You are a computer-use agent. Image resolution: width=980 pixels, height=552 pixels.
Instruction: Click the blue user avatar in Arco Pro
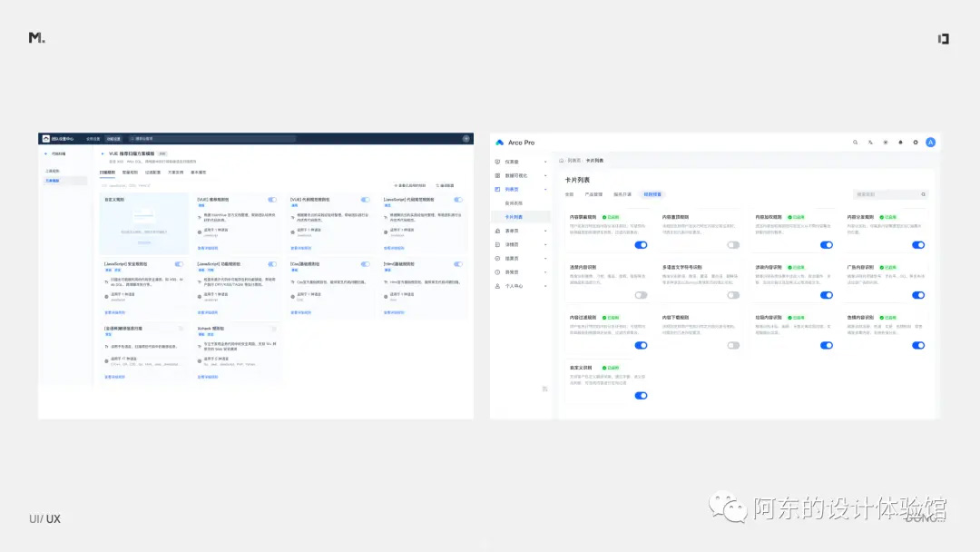[930, 143]
